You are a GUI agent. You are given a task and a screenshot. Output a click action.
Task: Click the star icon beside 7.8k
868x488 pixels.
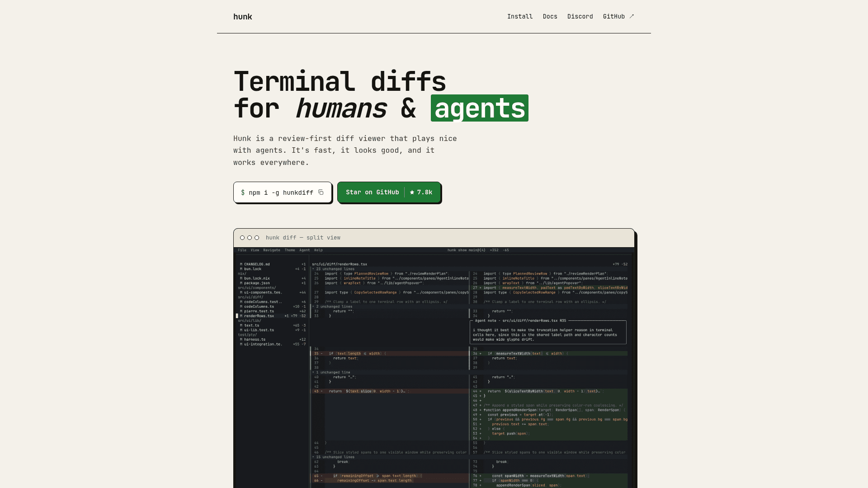click(412, 192)
